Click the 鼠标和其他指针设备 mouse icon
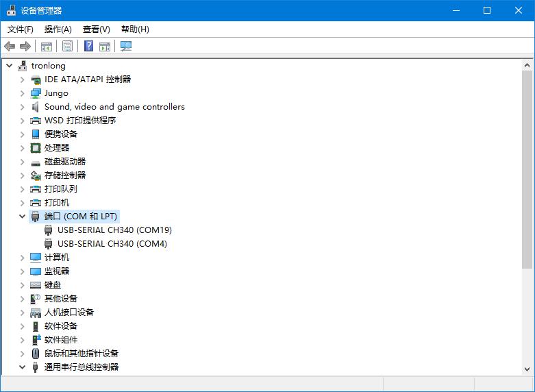This screenshot has height=392, width=535. (x=36, y=354)
